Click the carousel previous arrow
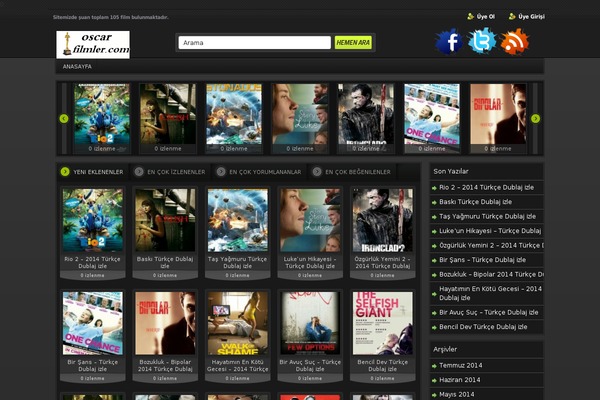 click(x=64, y=119)
